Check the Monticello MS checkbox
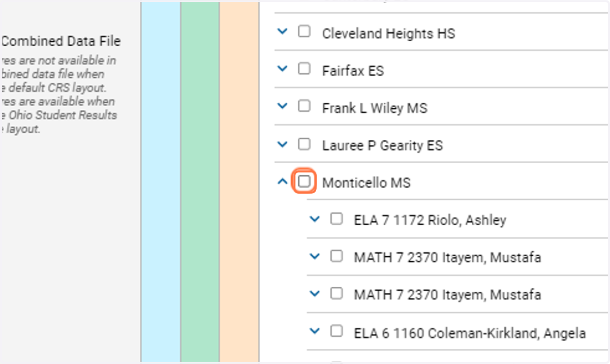The image size is (610, 364). click(304, 181)
